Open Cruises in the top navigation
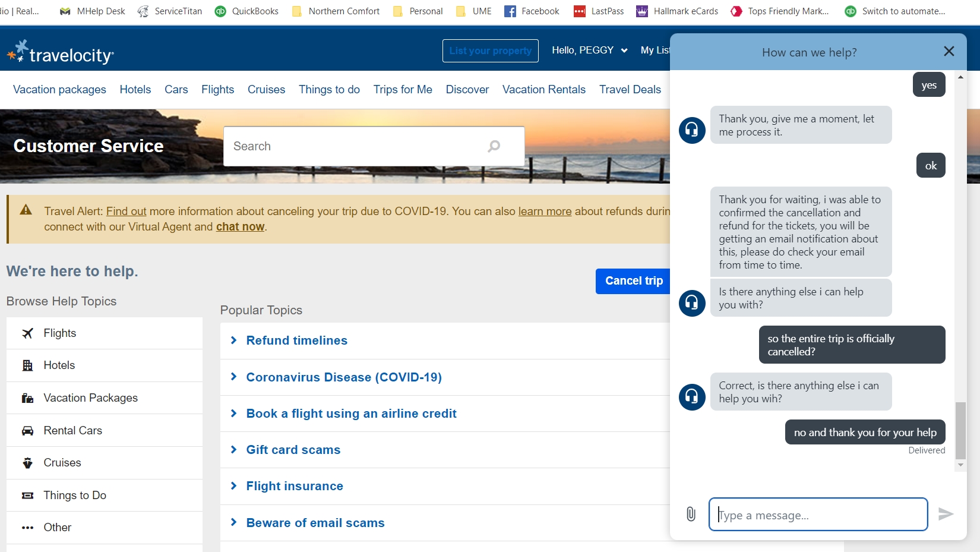 point(267,90)
